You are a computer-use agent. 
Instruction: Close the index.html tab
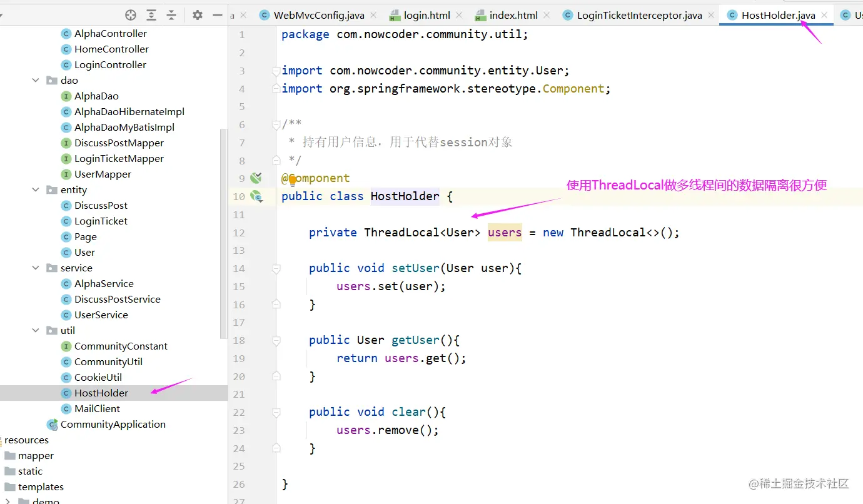(x=547, y=15)
